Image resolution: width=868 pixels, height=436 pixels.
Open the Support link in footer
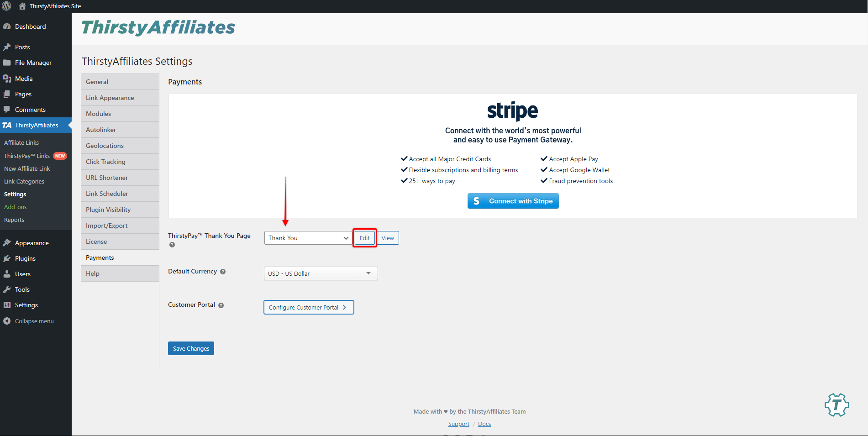point(458,424)
